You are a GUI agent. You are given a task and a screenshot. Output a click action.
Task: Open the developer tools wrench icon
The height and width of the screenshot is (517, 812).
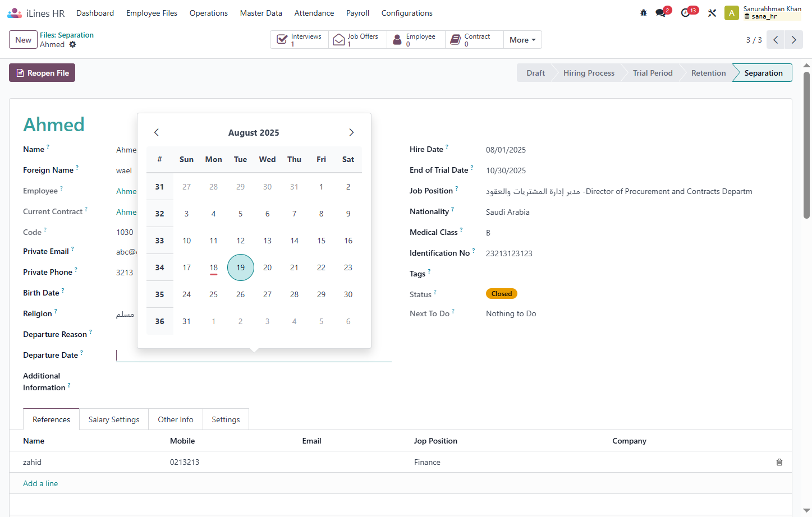point(712,13)
